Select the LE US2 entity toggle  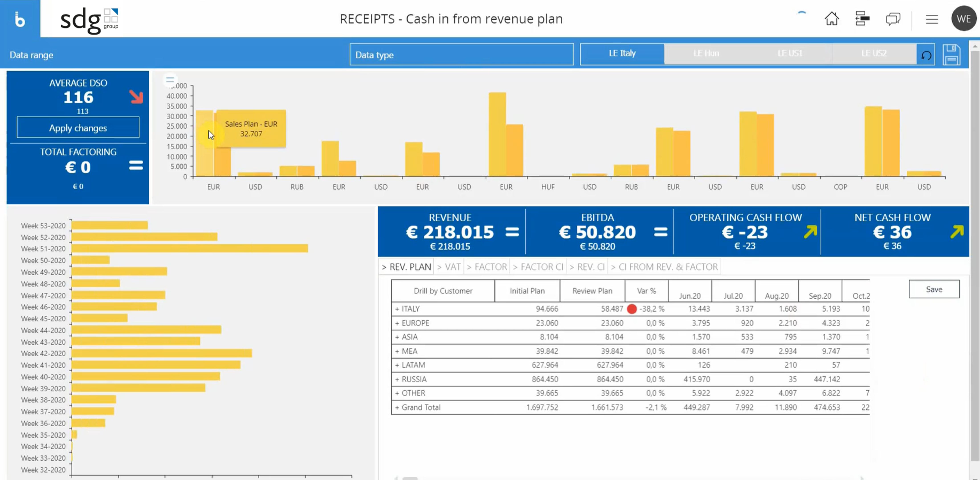(x=874, y=53)
